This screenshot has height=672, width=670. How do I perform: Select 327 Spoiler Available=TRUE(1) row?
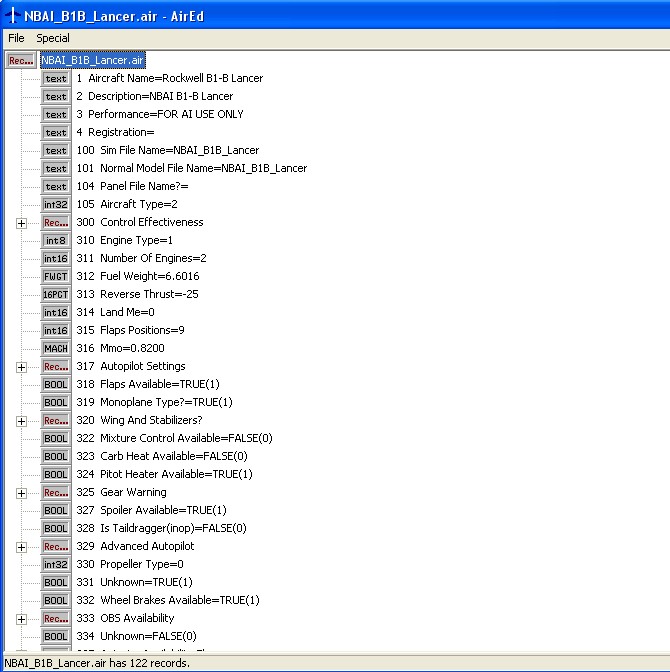pos(152,510)
